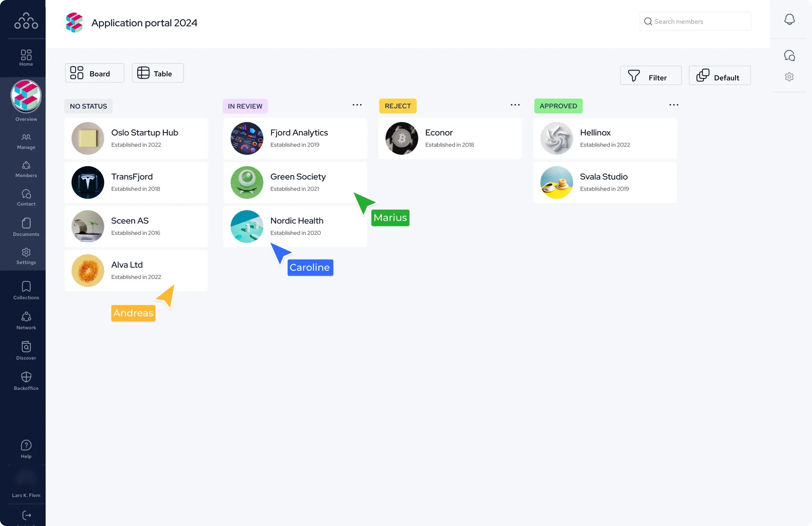Click the Filter button
This screenshot has height=526, width=812.
tap(650, 75)
